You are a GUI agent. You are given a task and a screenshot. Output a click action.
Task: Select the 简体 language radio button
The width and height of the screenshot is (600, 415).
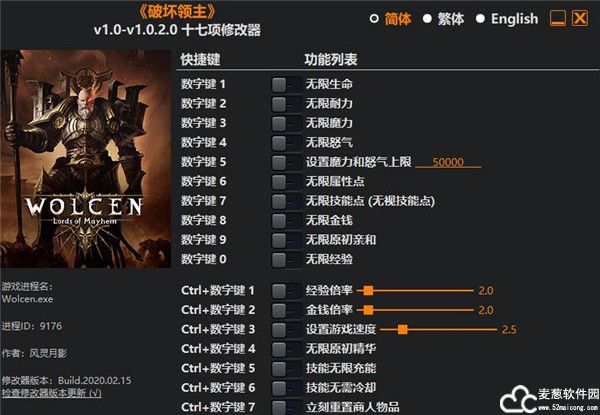pos(374,19)
